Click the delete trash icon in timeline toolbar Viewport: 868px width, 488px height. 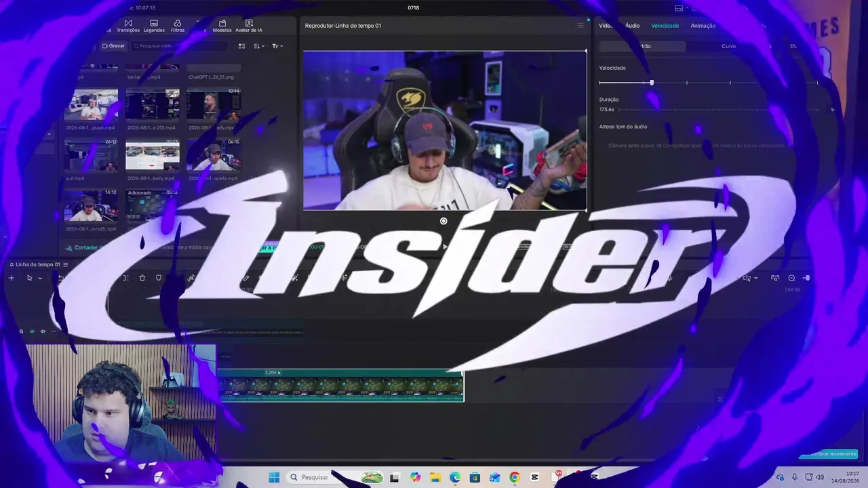[x=142, y=278]
